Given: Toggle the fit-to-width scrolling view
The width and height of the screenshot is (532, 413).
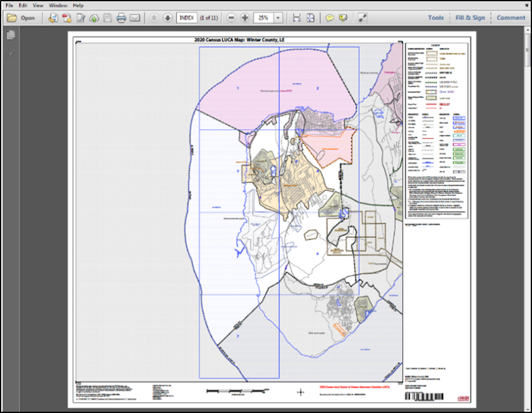Looking at the screenshot, I should [296, 18].
